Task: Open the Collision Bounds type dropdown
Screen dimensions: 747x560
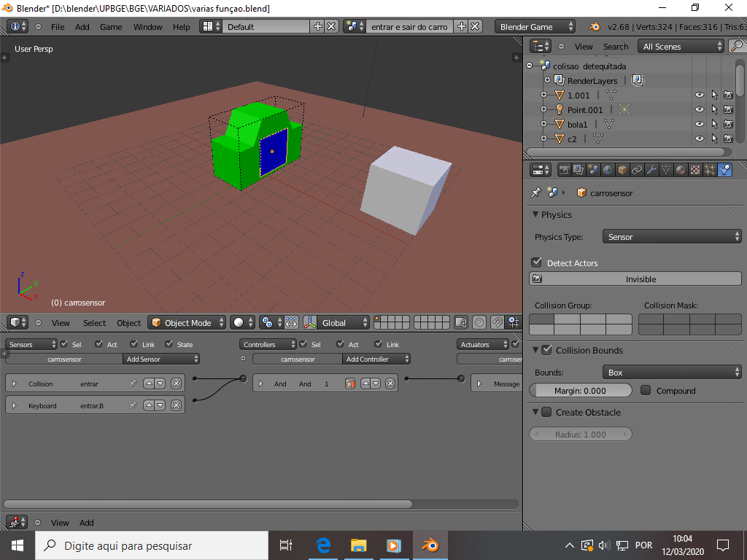Action: tap(671, 373)
